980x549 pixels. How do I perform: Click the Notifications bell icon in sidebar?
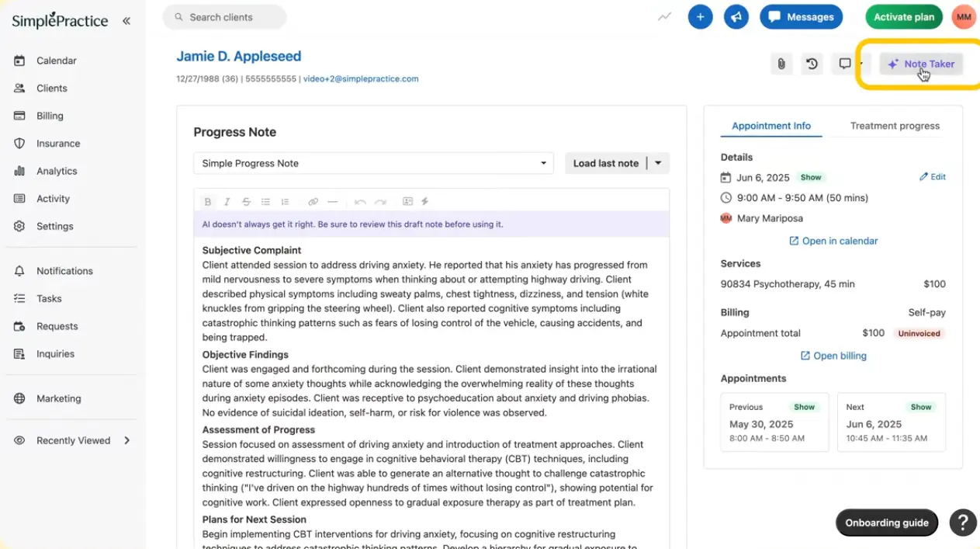click(19, 271)
